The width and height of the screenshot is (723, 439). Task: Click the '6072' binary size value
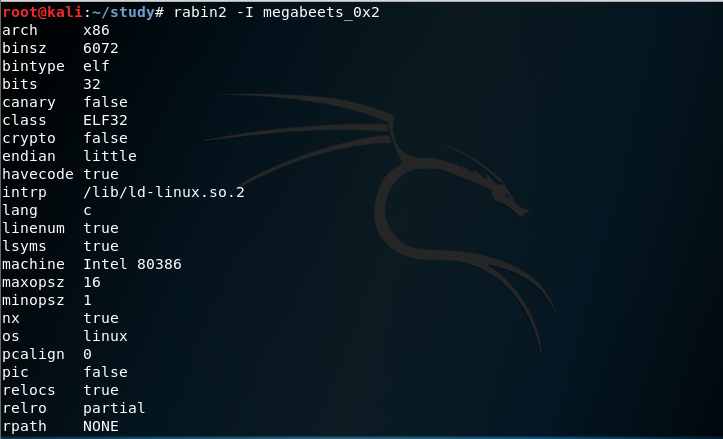pyautogui.click(x=101, y=48)
